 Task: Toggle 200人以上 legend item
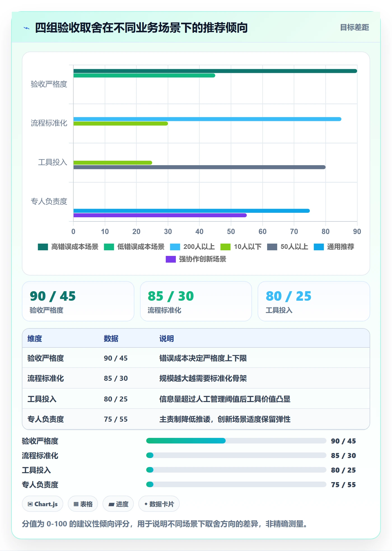click(192, 247)
